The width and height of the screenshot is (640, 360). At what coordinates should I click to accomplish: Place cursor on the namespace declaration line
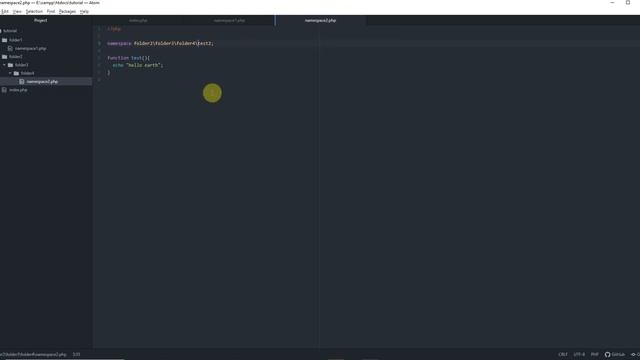pos(160,43)
